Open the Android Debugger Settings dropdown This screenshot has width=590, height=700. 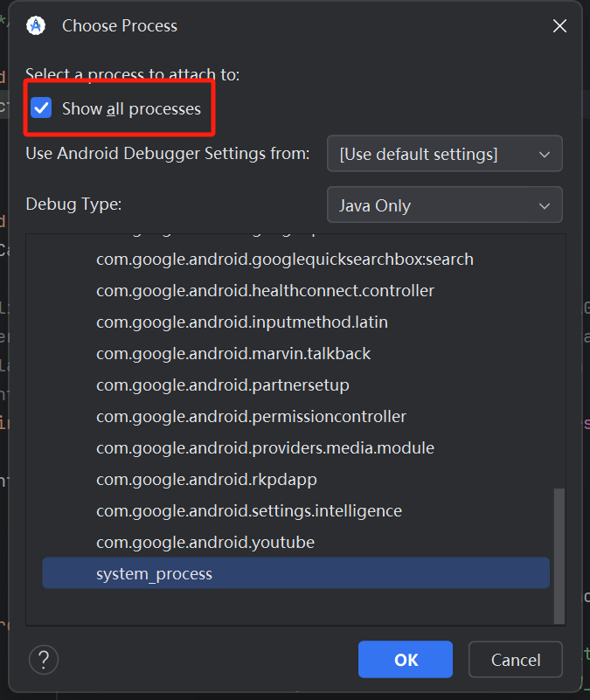click(444, 154)
